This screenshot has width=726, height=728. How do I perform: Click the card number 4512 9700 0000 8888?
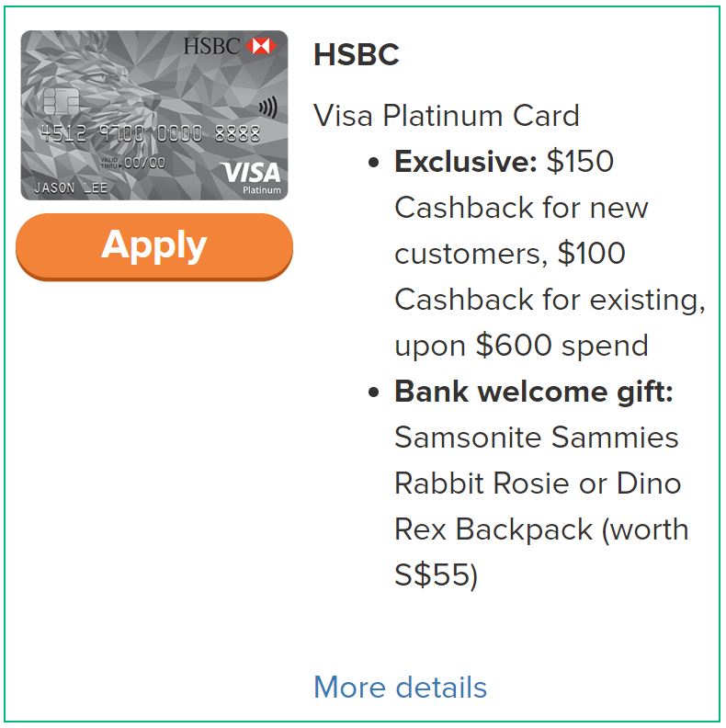(150, 133)
